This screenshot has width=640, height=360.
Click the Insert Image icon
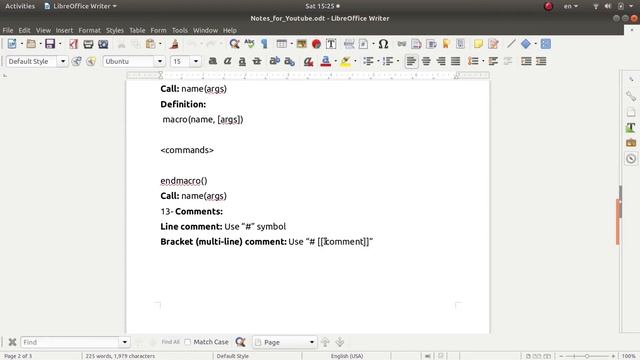click(302, 44)
